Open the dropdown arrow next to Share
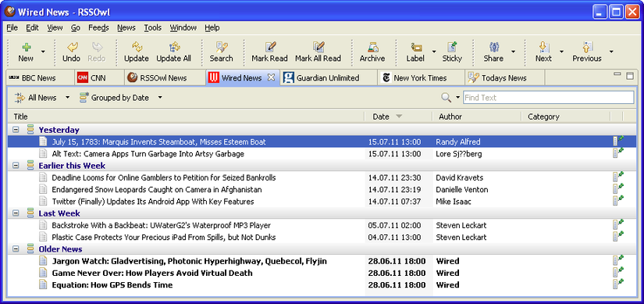Image resolution: width=644 pixels, height=304 pixels. 513,52
